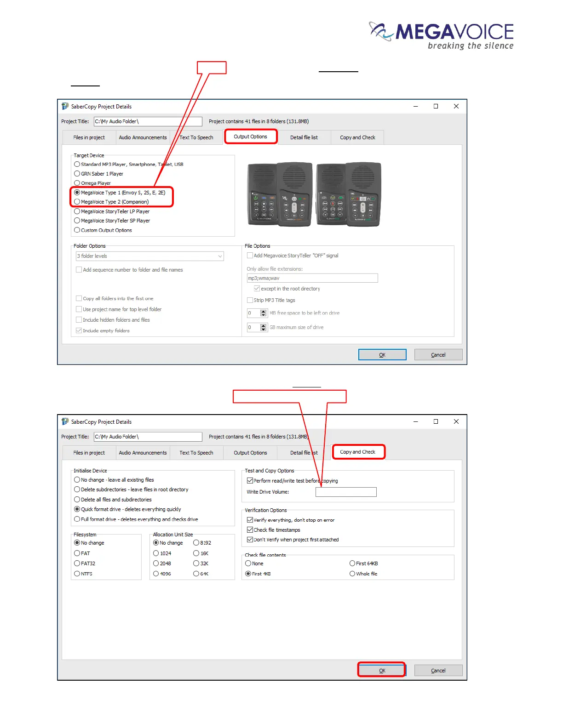
Task: Open Files in project tab in lower window
Action: point(89,453)
